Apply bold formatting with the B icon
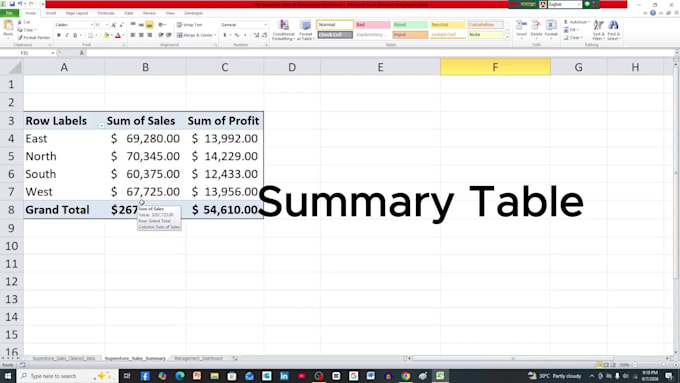This screenshot has width=680, height=383. (x=59, y=35)
